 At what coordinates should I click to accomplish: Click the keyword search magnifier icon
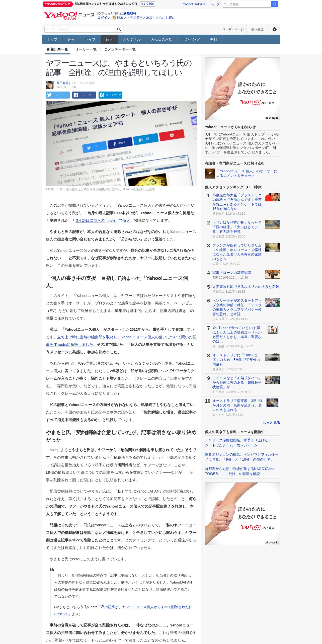[119, 29]
